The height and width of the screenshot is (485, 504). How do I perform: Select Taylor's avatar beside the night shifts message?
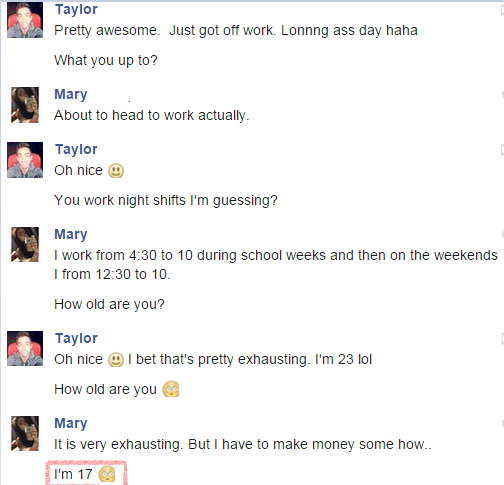[x=25, y=160]
